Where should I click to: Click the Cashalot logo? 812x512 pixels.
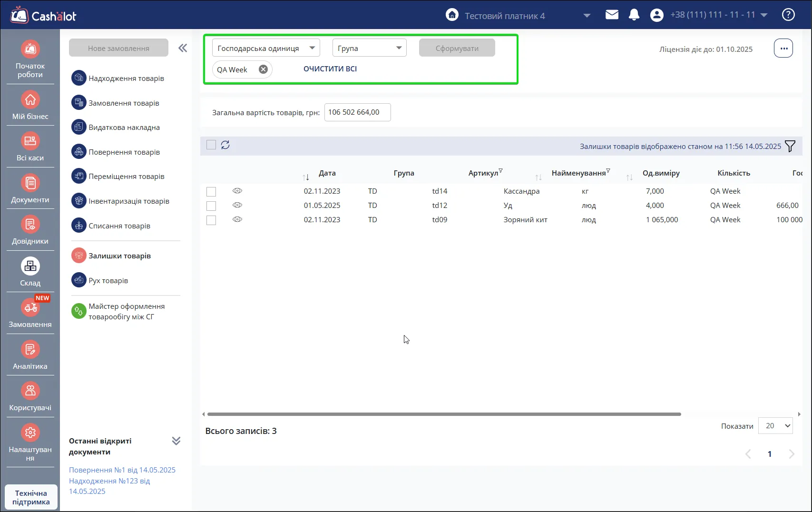point(43,15)
